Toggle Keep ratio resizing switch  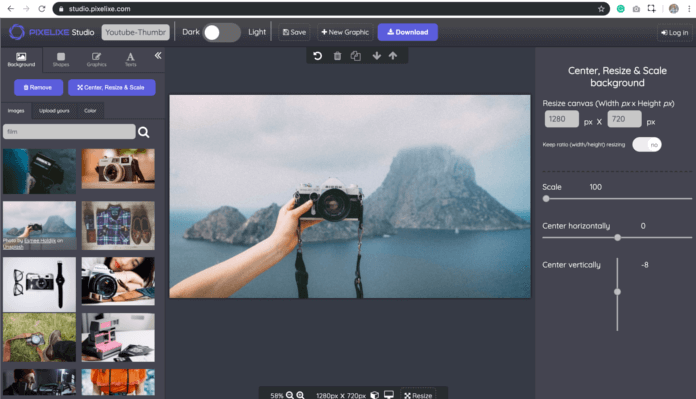point(647,144)
